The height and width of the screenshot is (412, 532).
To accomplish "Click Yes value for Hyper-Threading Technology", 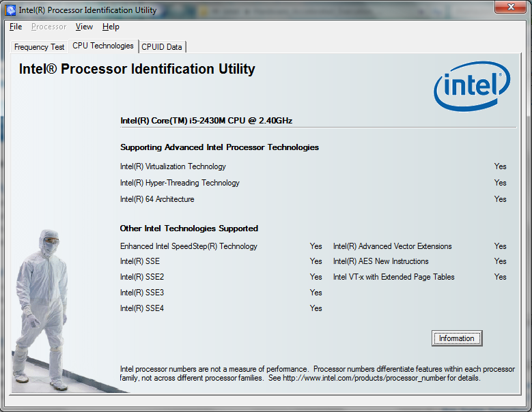I will coord(500,183).
